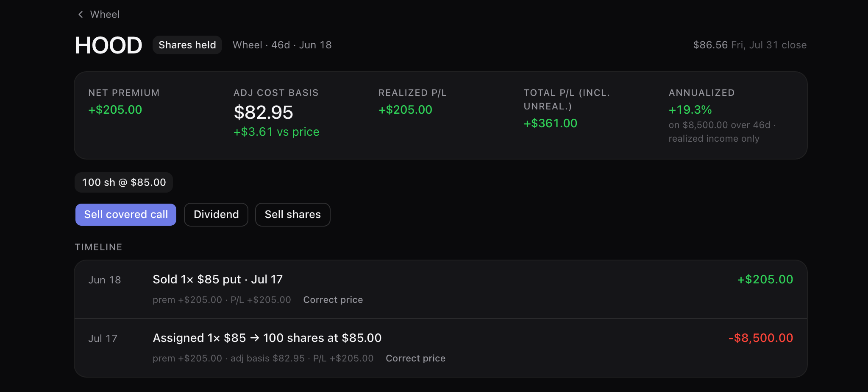Click the $86.56 Jul 31 close price

tap(750, 45)
